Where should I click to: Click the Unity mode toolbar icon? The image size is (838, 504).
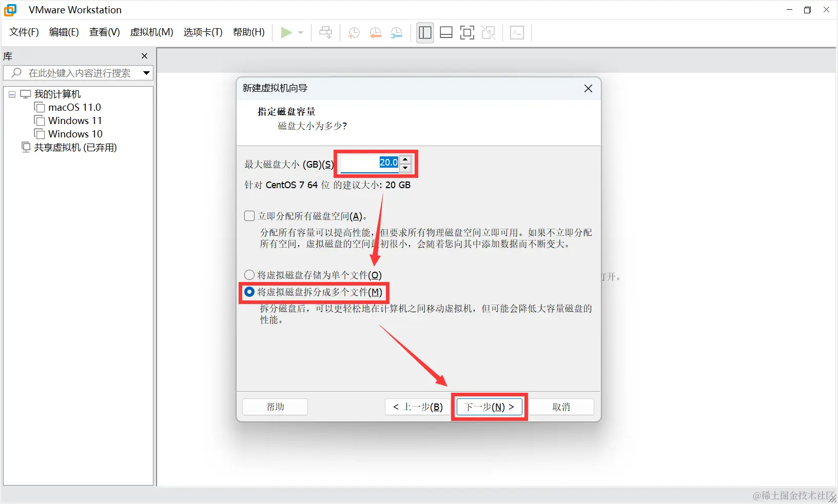point(489,33)
